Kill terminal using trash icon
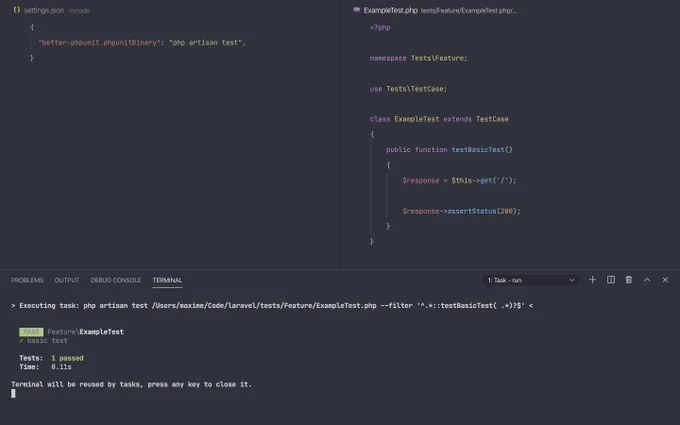 point(629,280)
